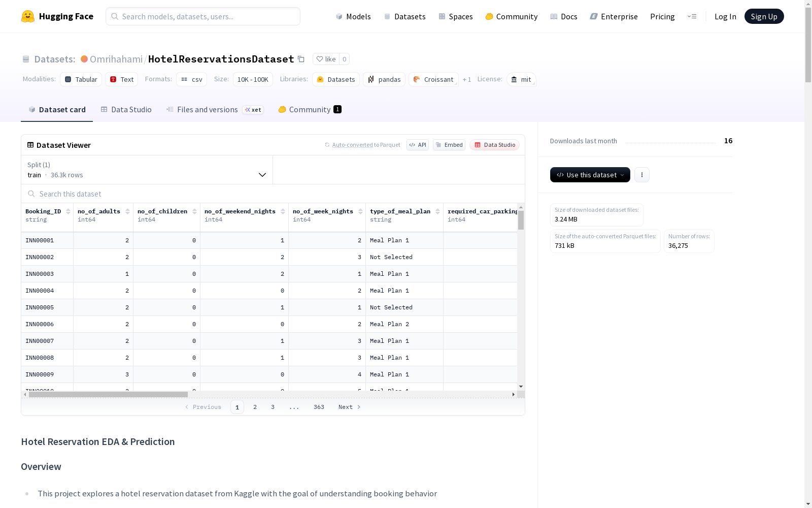Sort by no_of_weekend_nights column arrows
Image resolution: width=812 pixels, height=508 pixels.
283,211
